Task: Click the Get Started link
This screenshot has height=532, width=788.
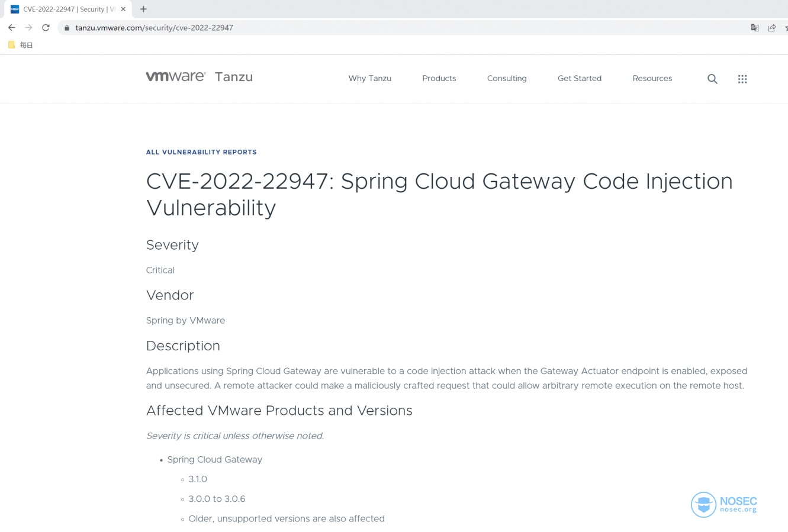Action: [579, 78]
